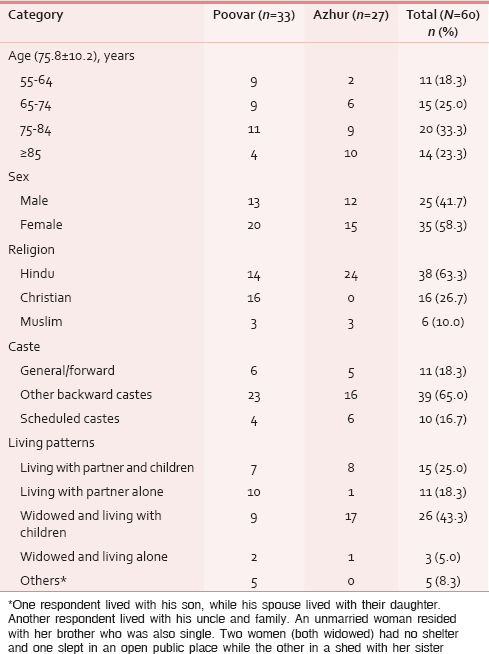This screenshot has width=489, height=654.
Task: Select the 55-64 age row label
Action: 36,81
